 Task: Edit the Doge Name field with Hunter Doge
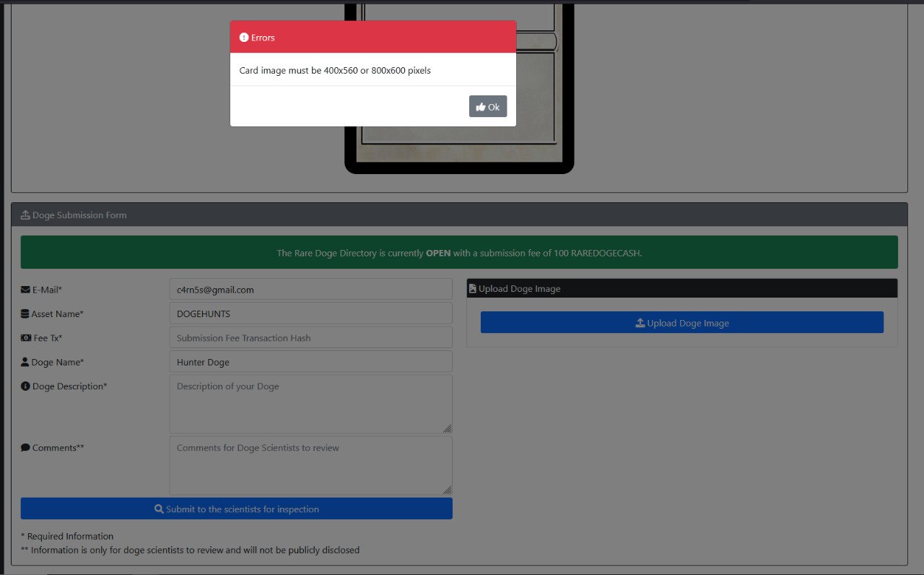point(310,362)
